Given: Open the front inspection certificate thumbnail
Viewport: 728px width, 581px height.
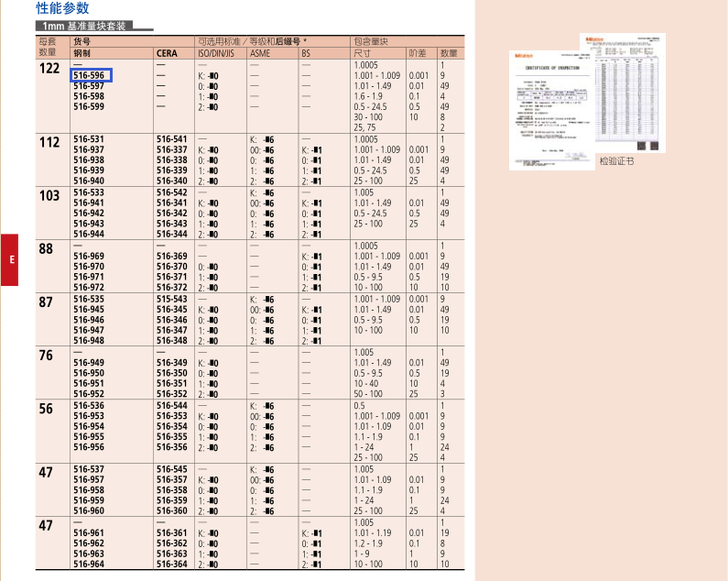Looking at the screenshot, I should [x=551, y=110].
